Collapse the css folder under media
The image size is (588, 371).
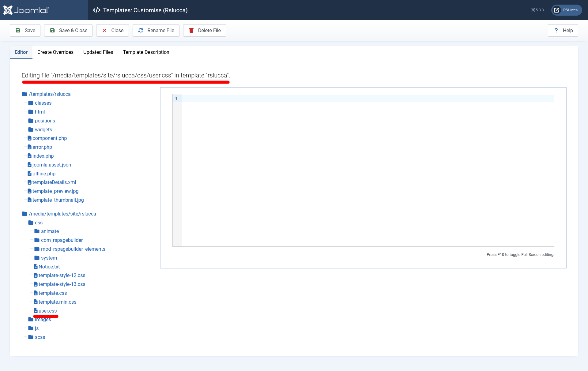[39, 223]
